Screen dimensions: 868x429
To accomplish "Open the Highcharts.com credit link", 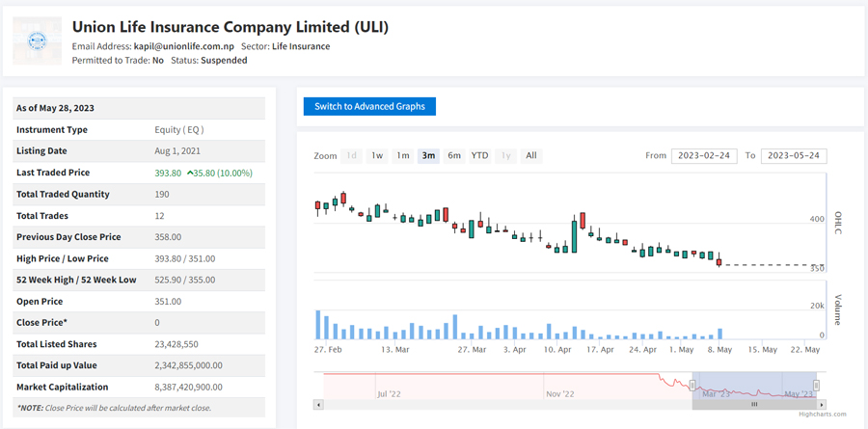I will tap(822, 415).
